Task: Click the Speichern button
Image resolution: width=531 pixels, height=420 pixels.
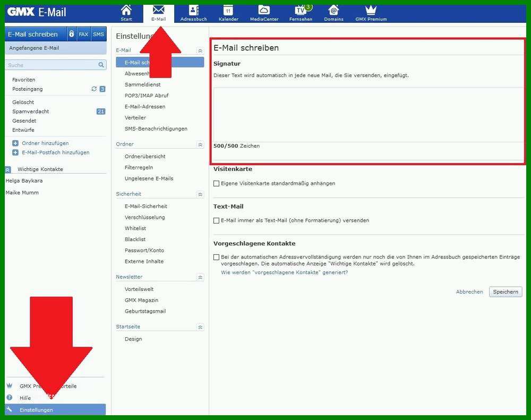Action: click(506, 292)
